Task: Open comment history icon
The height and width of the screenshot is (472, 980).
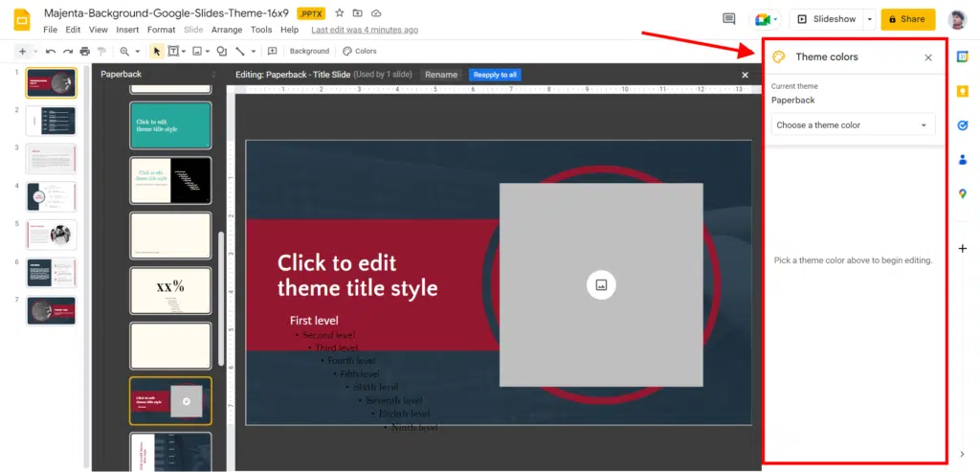Action: (x=728, y=19)
